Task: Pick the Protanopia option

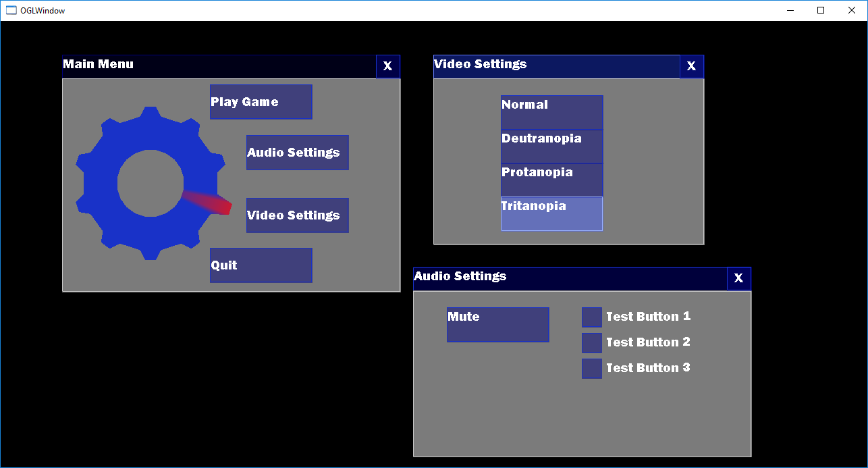Action: pos(551,180)
